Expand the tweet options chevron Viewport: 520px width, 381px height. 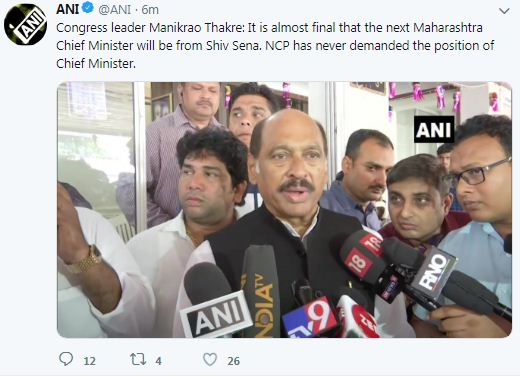coord(504,11)
